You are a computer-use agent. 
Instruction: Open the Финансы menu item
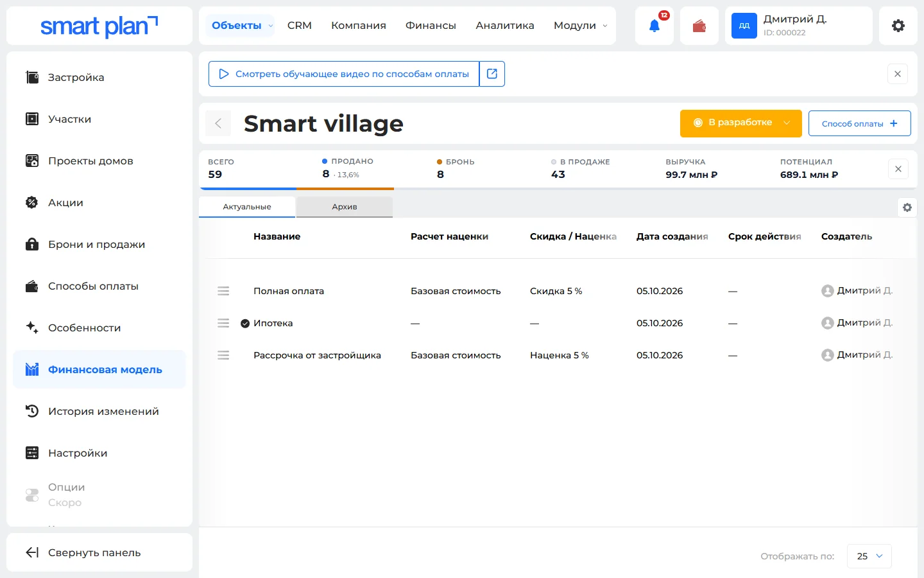tap(431, 26)
